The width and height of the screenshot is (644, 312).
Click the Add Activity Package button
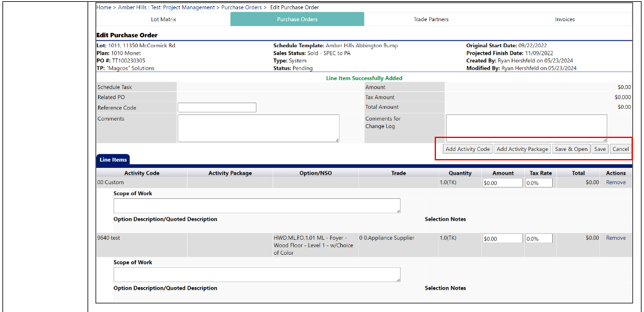522,149
